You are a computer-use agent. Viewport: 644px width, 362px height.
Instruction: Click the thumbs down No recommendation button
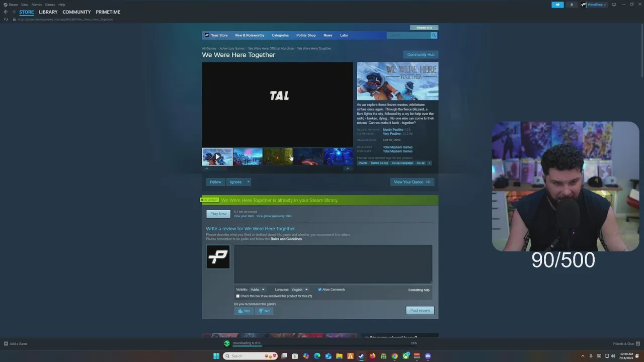(x=264, y=311)
